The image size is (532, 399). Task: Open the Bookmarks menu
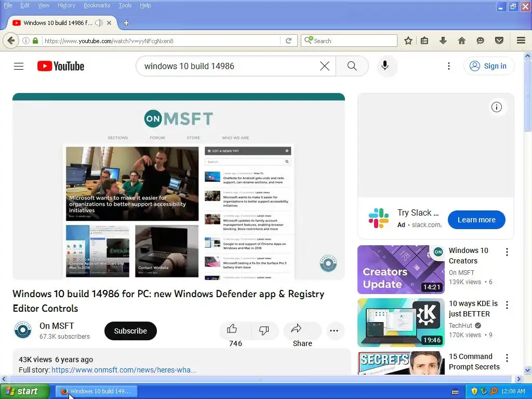[x=97, y=5]
